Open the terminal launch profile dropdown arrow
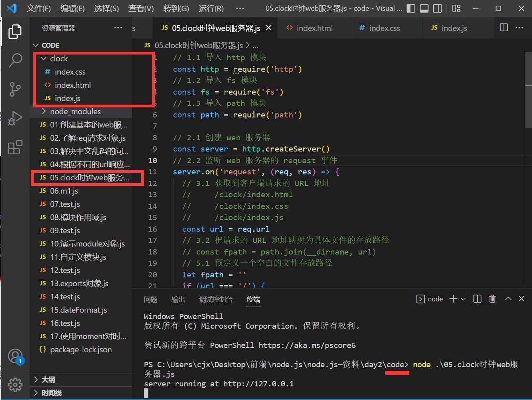 (x=463, y=299)
